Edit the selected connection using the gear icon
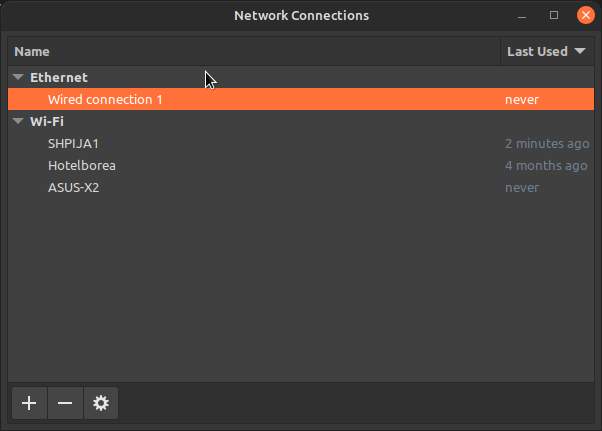Image resolution: width=602 pixels, height=431 pixels. coord(101,403)
